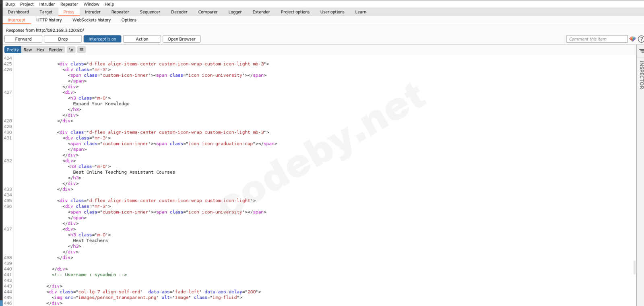Open the Help menu
644x306 pixels.
point(109,4)
